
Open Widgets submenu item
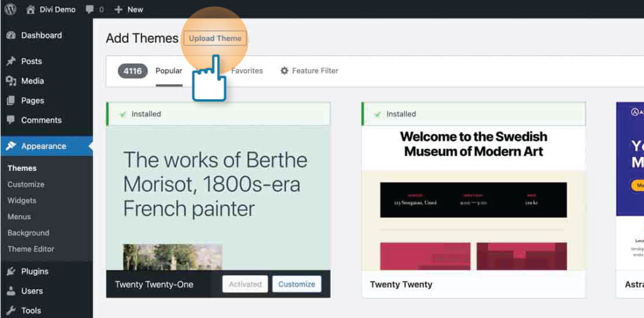22,200
